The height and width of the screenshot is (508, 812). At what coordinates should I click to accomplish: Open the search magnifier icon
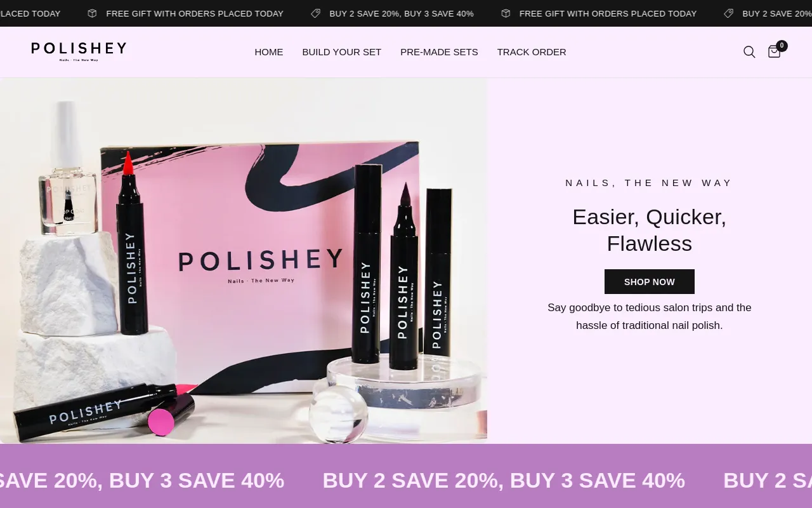click(749, 52)
